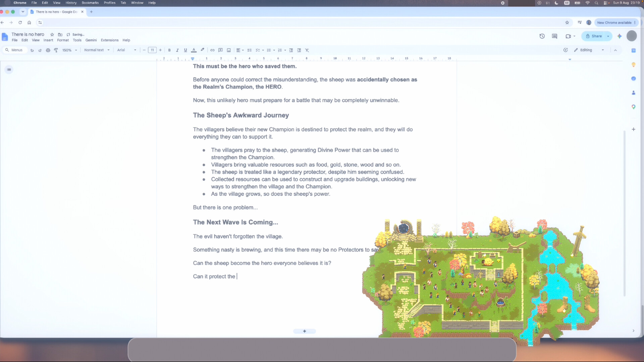Toggle the numbered list button
Viewport: 644px width, 362px height.
(280, 50)
